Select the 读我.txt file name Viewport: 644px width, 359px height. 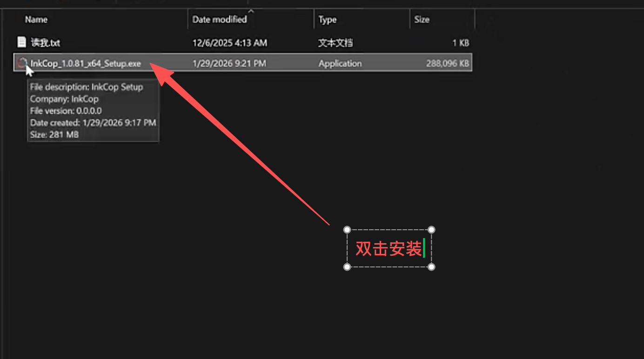click(x=45, y=43)
